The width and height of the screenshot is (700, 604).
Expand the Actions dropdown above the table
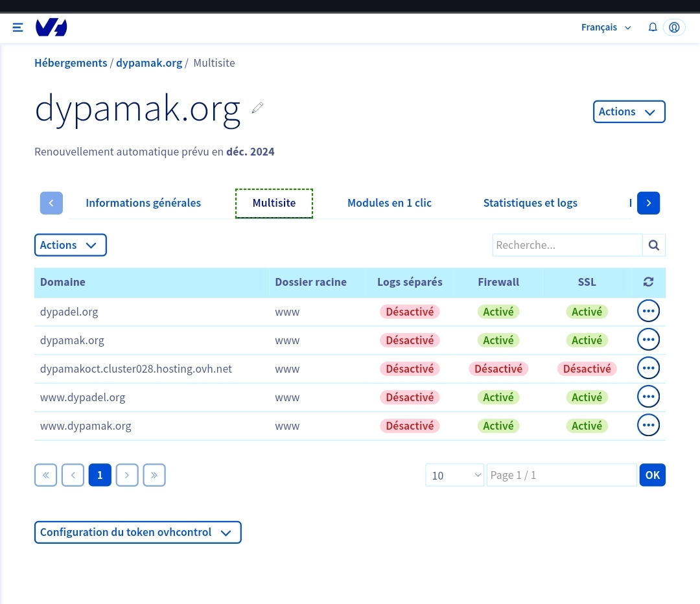[x=70, y=245]
